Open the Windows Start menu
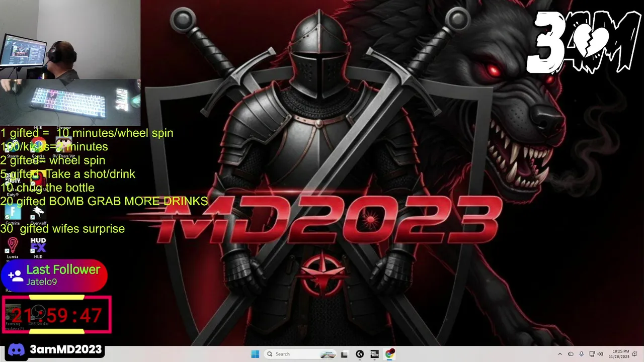 (255, 354)
